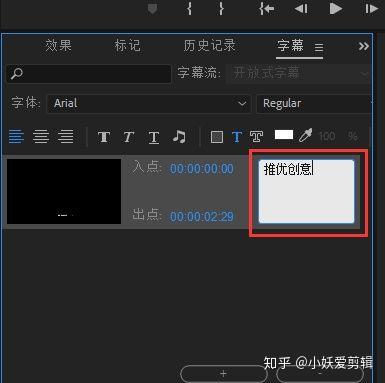The width and height of the screenshot is (385, 383).
Task: Select background color box icon
Action: click(217, 137)
